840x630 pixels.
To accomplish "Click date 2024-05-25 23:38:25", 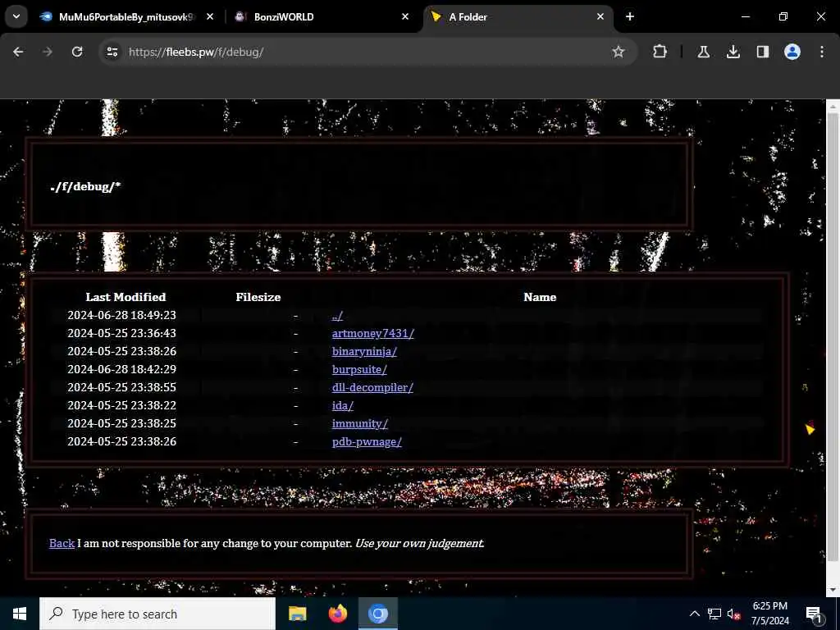I will (121, 423).
